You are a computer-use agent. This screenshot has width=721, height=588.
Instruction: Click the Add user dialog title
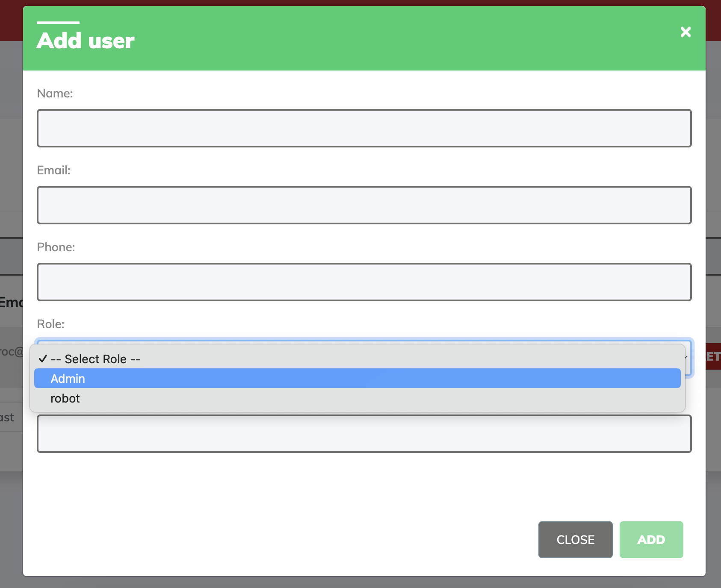(x=85, y=41)
